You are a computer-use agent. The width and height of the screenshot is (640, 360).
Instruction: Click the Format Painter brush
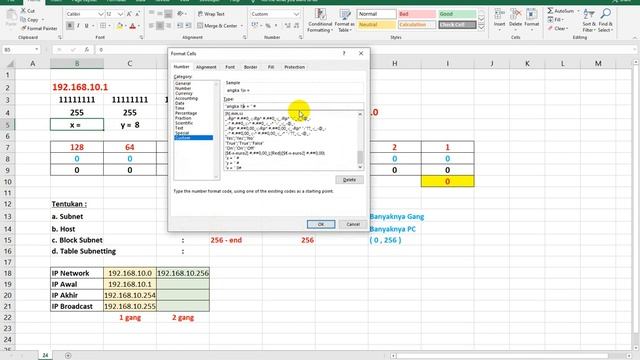coord(24,28)
